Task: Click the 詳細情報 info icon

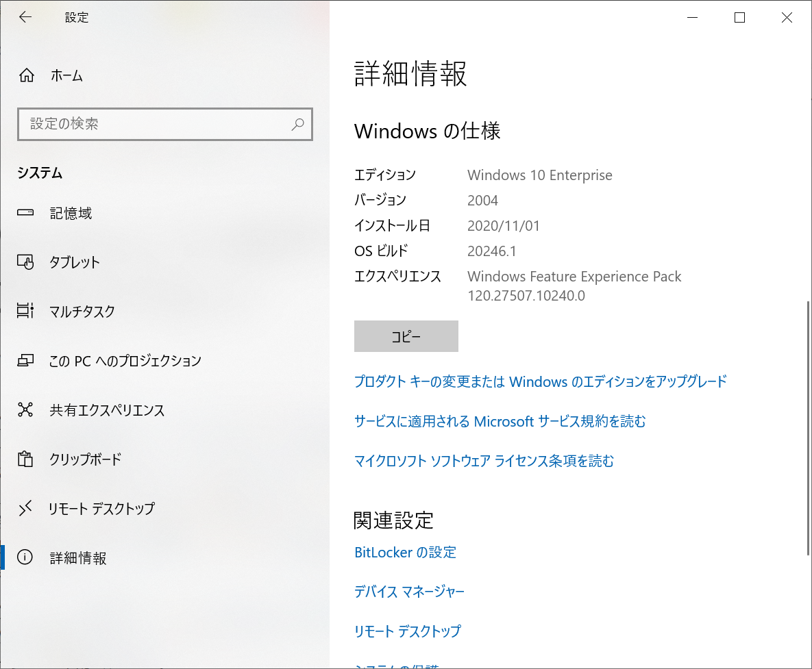Action: 25,557
